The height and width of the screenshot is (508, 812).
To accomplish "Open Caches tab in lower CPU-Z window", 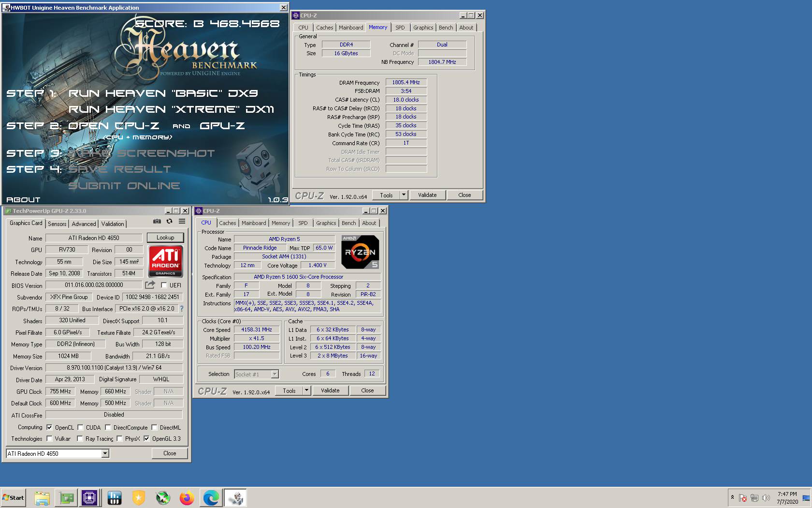I will [228, 223].
